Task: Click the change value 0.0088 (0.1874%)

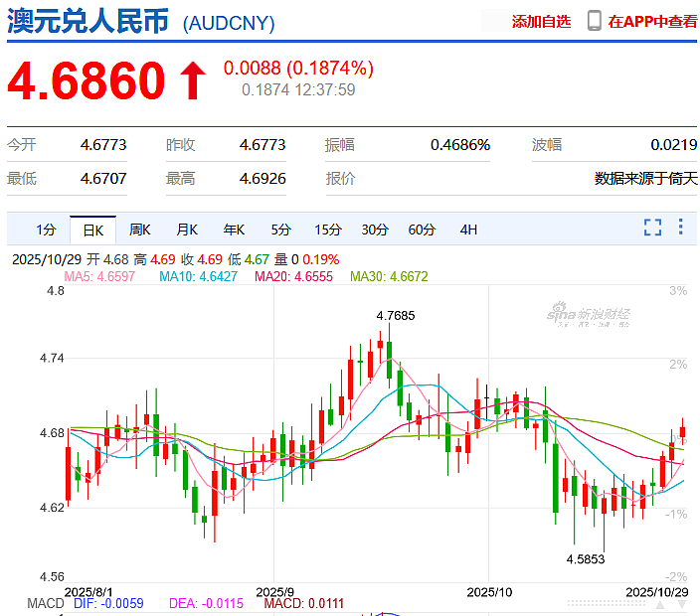Action: (298, 69)
